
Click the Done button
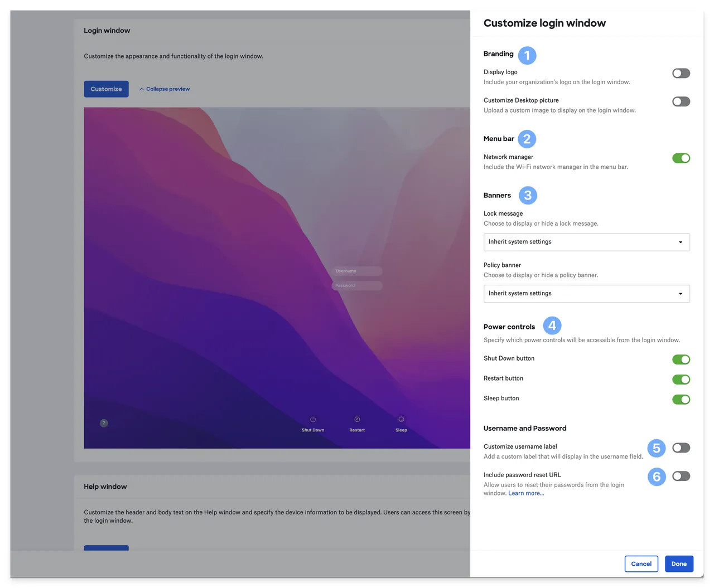pyautogui.click(x=679, y=563)
